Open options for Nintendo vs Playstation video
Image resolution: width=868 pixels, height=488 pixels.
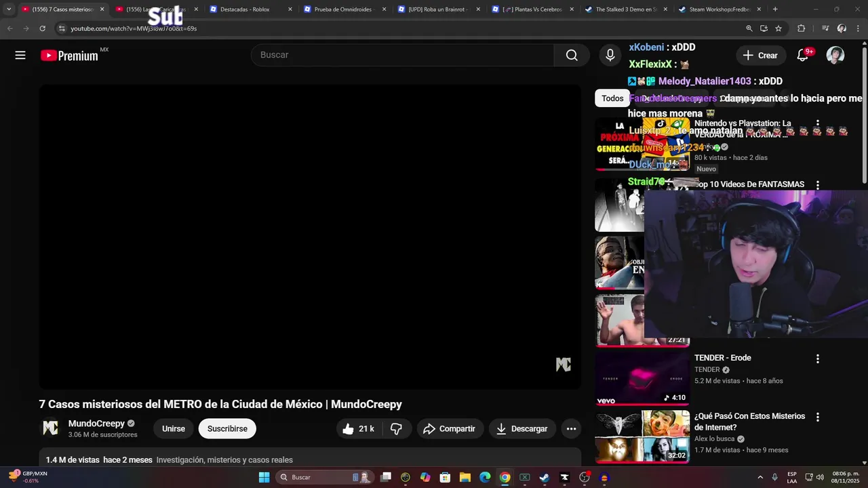click(818, 125)
